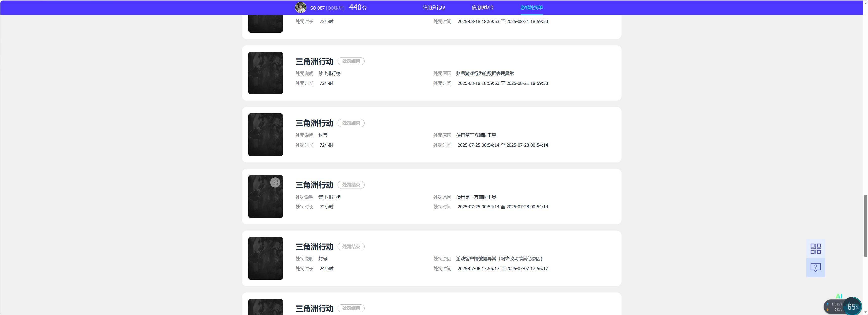Click the image scan icon on thumbnail
The height and width of the screenshot is (315, 868).
[x=275, y=182]
